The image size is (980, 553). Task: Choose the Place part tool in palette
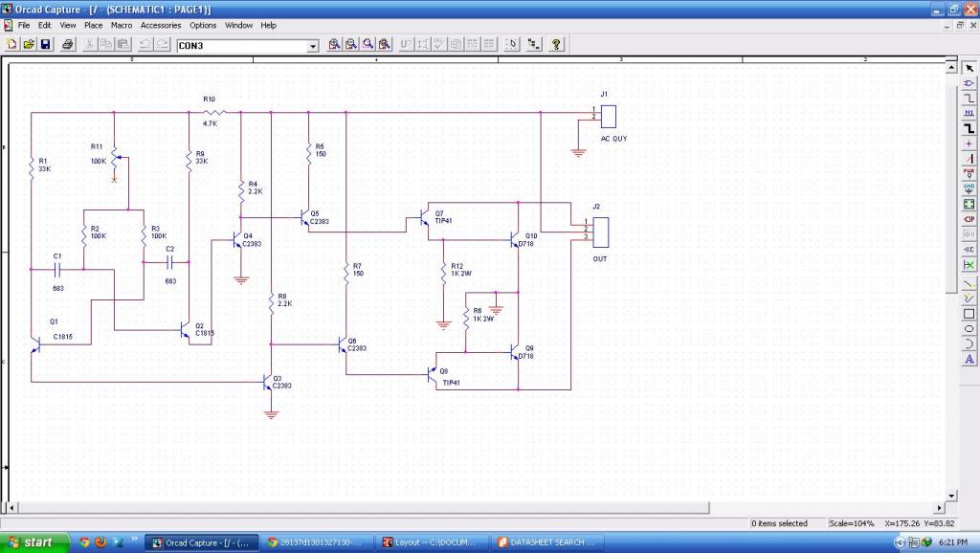(969, 83)
